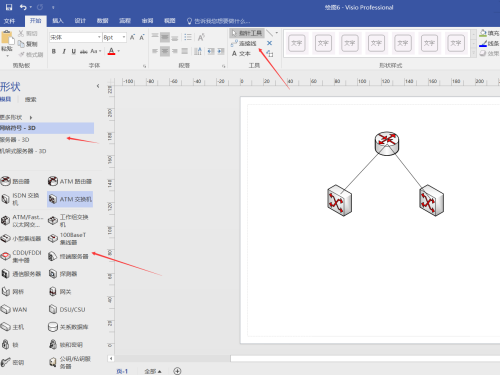Screen dimensions: 500x375
Task: Select the gateway (网关) shape
Action: [60, 292]
